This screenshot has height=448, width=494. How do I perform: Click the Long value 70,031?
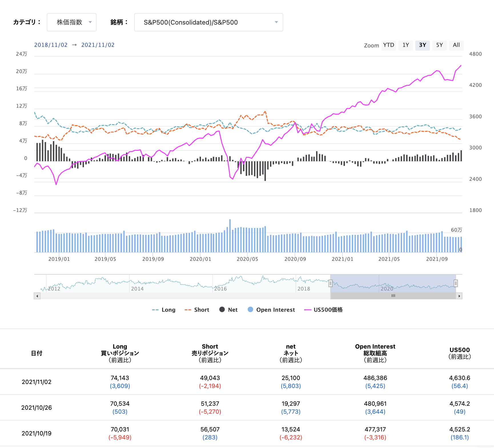click(120, 429)
